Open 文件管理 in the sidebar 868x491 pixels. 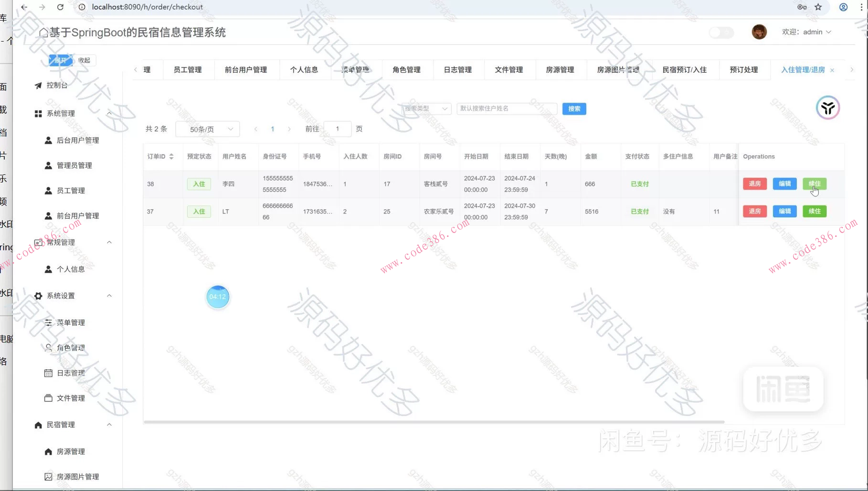[71, 398]
